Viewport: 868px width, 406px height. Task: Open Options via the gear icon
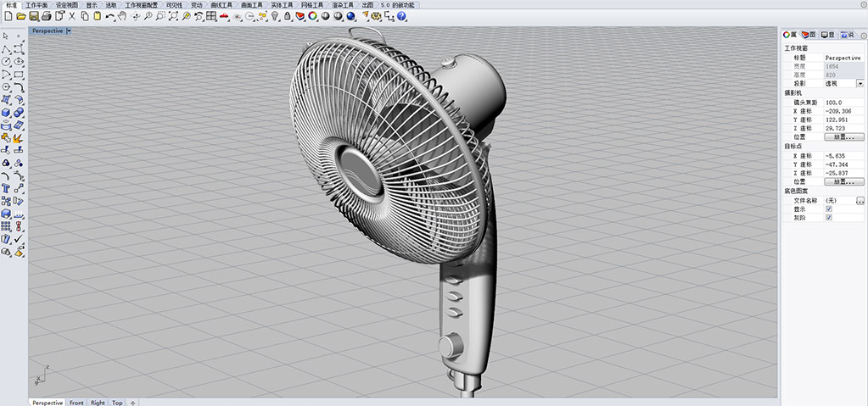[x=377, y=16]
